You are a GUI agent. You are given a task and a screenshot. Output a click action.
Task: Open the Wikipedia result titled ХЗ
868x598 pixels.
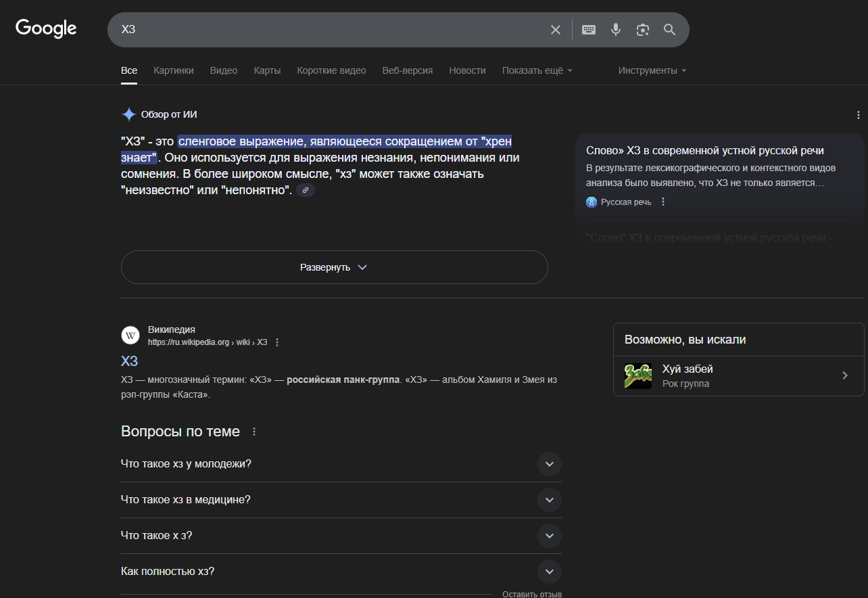coord(129,361)
